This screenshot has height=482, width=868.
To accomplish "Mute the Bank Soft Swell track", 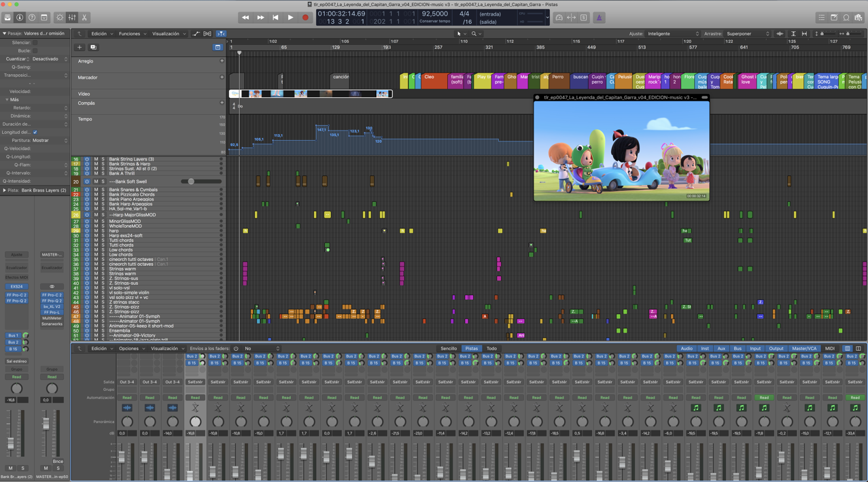I will point(96,182).
